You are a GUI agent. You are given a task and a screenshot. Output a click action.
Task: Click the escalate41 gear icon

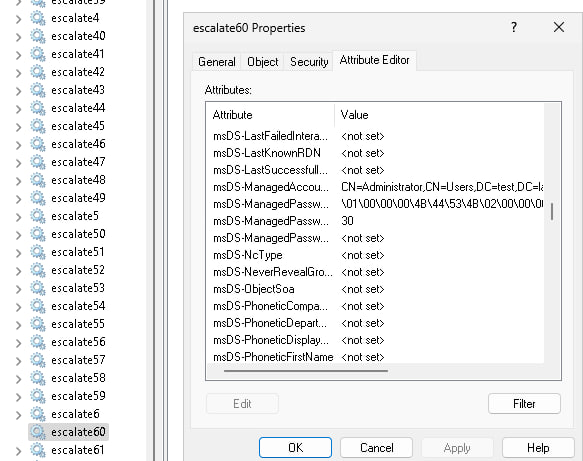(38, 54)
